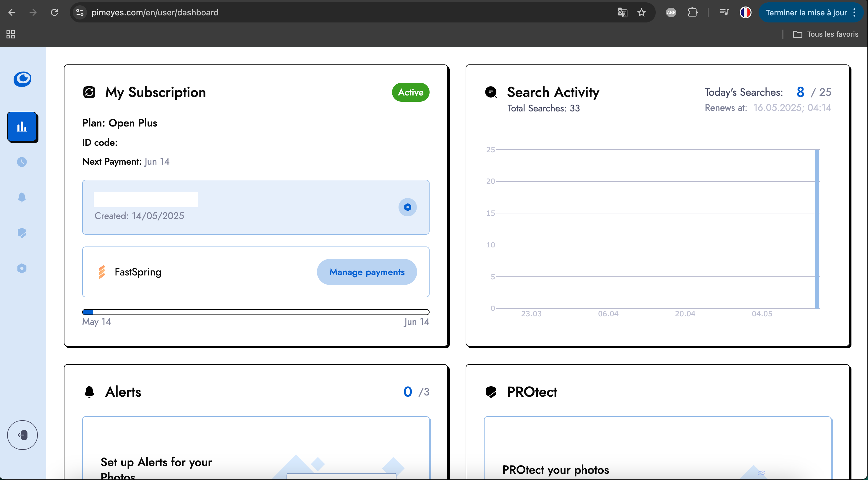Click the ID code label

[100, 142]
